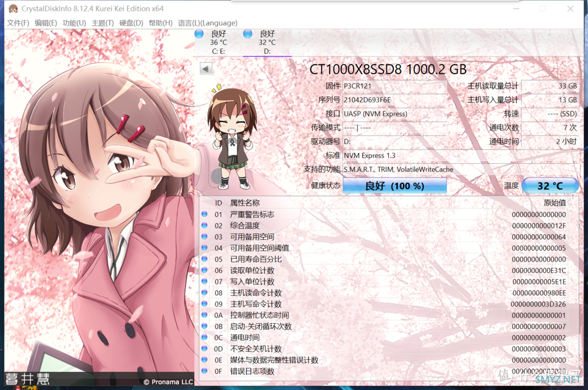Open the 帮助(H) menu
The image size is (588, 390).
click(x=161, y=23)
